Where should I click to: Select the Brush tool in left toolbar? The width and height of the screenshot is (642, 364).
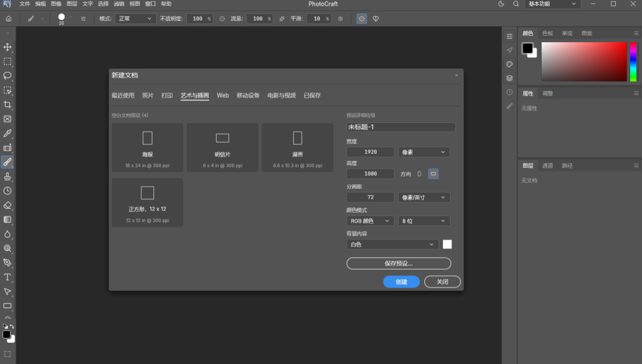(7, 161)
